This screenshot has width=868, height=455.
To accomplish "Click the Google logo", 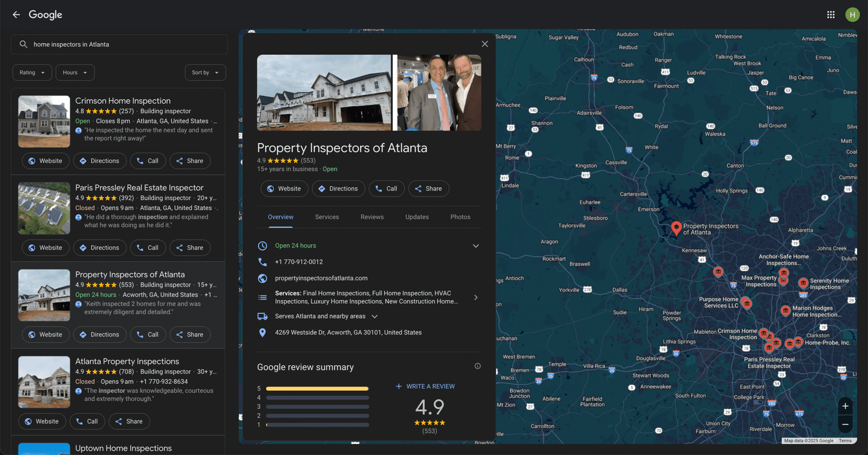I will point(46,15).
